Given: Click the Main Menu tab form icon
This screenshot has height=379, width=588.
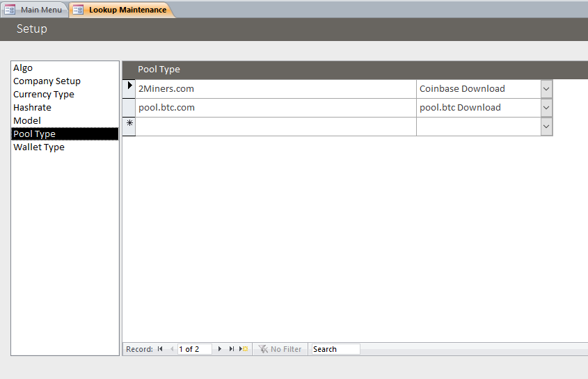Looking at the screenshot, I should click(x=10, y=10).
